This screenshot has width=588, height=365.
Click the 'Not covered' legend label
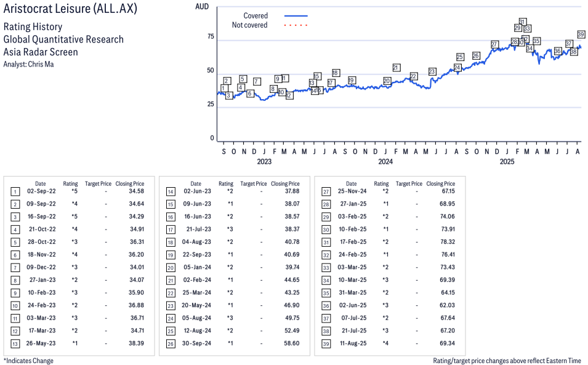250,25
